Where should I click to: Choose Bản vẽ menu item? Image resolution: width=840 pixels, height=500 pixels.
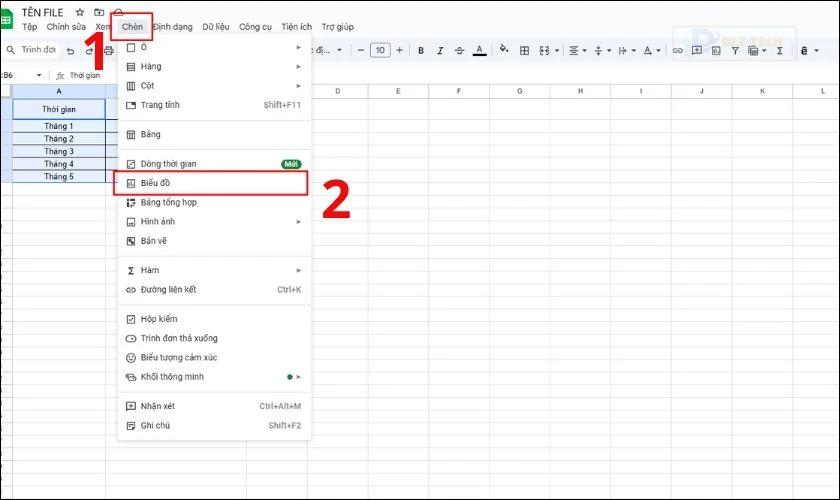[x=214, y=241]
